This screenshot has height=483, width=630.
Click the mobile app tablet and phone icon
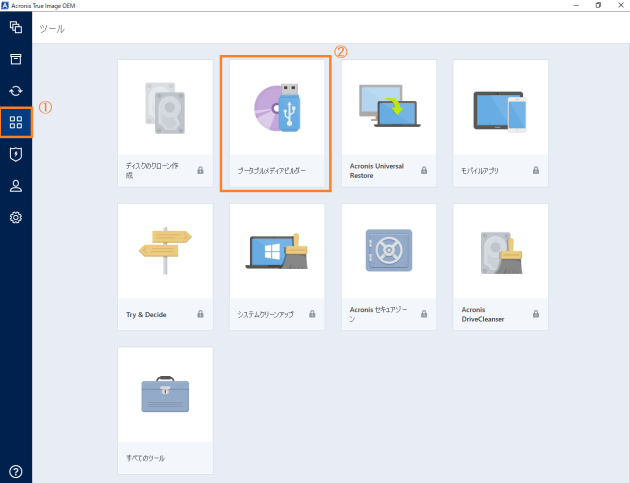coord(500,112)
